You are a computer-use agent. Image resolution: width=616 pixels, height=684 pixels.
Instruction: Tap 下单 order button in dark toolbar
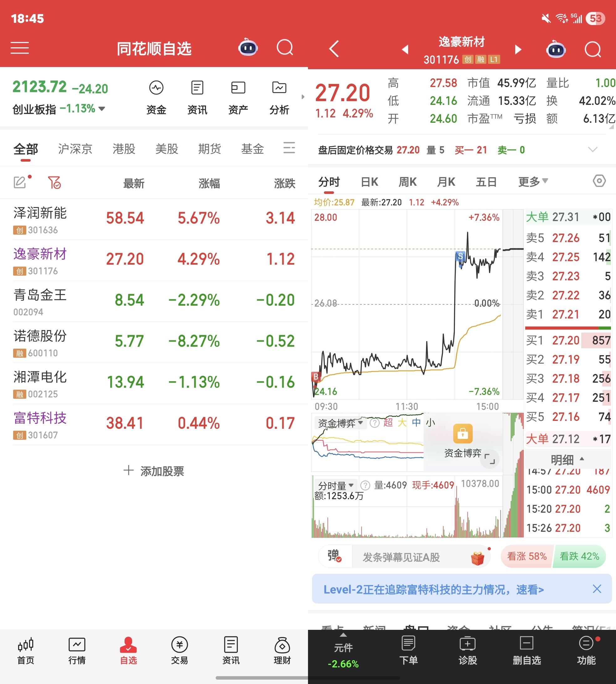(408, 651)
